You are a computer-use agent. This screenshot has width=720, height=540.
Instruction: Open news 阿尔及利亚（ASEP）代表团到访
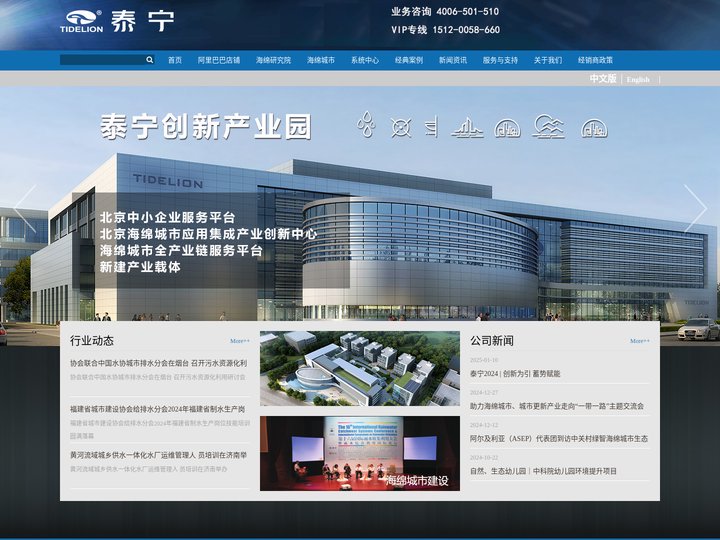pos(559,439)
